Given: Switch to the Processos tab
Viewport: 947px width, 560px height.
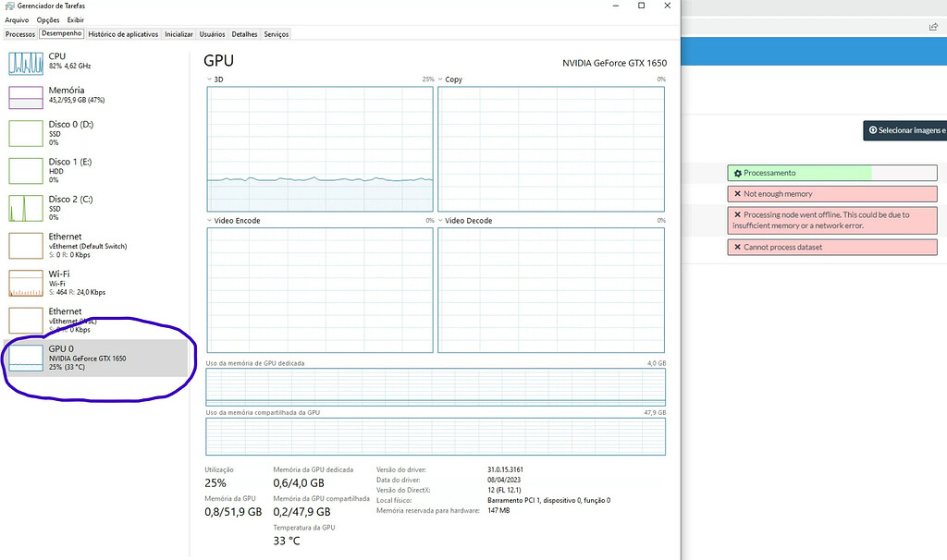Looking at the screenshot, I should pyautogui.click(x=19, y=33).
